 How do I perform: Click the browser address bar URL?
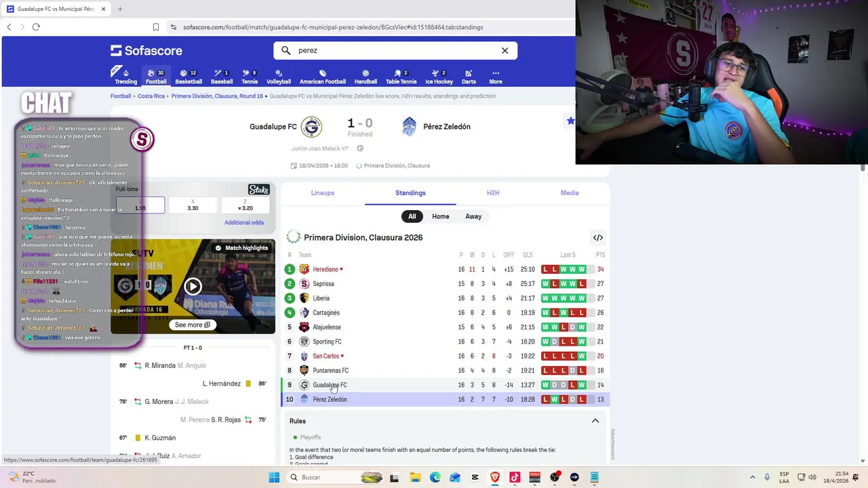(x=333, y=27)
